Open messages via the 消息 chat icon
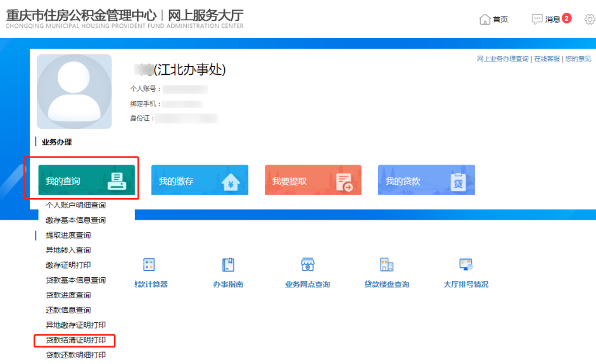Image resolution: width=596 pixels, height=364 pixels. tap(537, 19)
